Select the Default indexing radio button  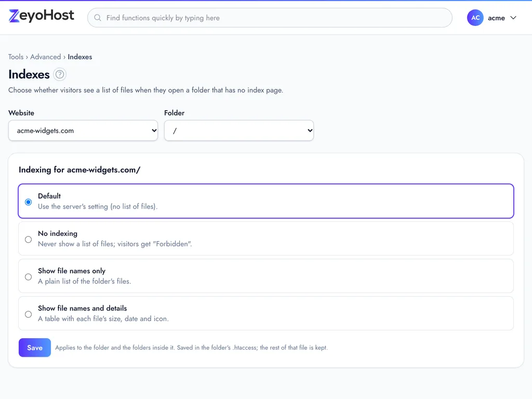coord(29,202)
